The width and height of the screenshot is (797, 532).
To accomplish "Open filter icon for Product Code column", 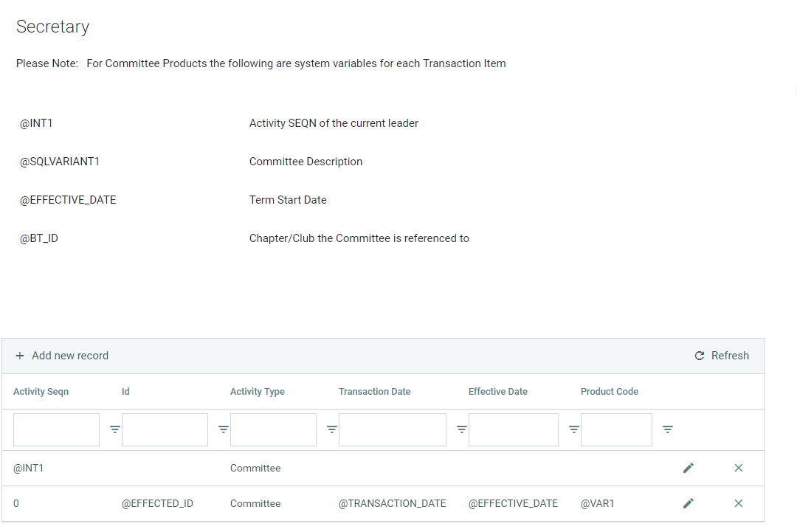I will [x=667, y=429].
